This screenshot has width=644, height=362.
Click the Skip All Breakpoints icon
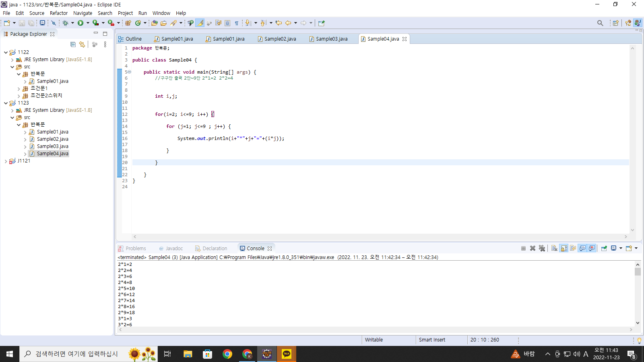coord(54,23)
